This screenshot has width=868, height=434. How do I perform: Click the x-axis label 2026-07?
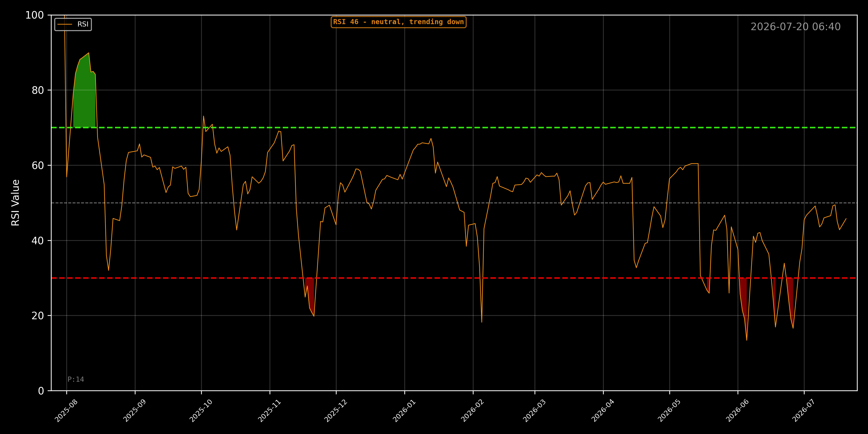tap(804, 410)
